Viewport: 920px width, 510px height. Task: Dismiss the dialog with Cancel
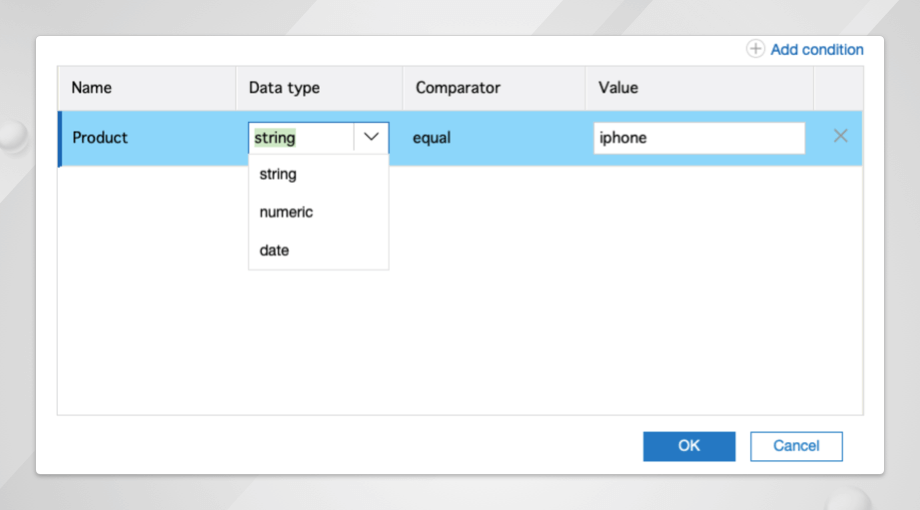[796, 446]
